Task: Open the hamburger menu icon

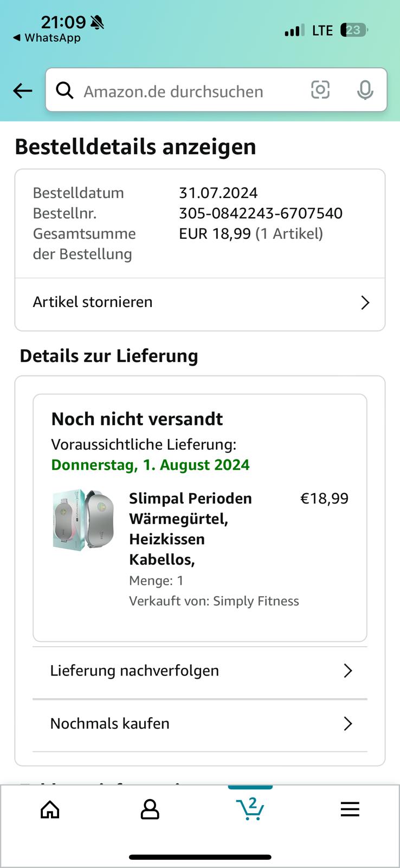Action: click(x=350, y=809)
